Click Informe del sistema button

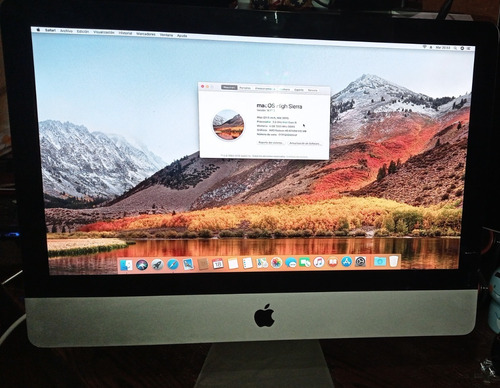point(271,143)
